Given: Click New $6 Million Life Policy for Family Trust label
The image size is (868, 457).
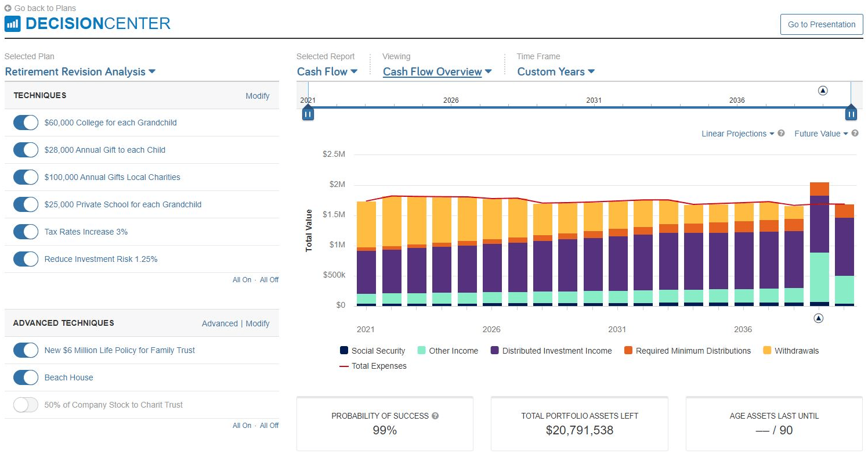Looking at the screenshot, I should click(x=120, y=350).
